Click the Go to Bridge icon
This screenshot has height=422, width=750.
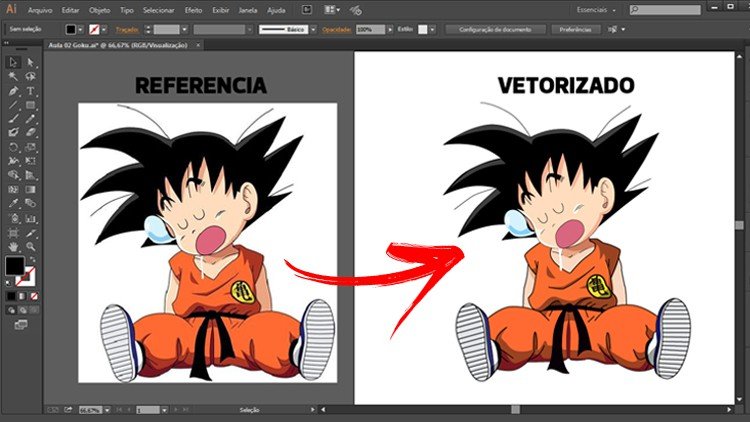(307, 10)
